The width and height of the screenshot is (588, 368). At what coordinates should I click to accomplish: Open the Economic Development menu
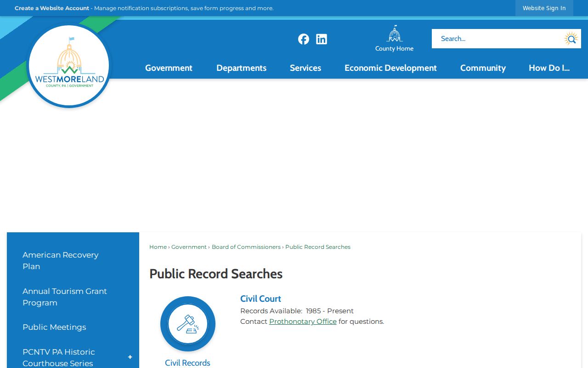[x=390, y=68]
